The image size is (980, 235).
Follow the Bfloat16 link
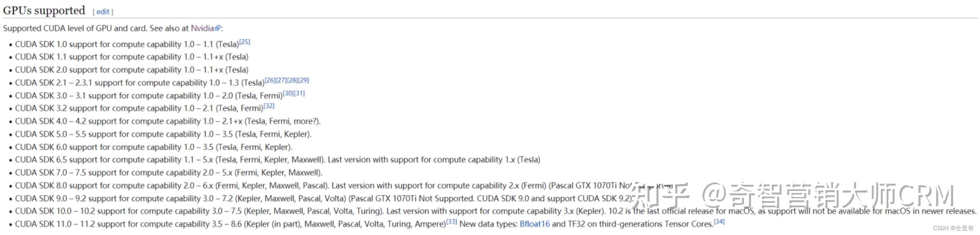pyautogui.click(x=534, y=224)
